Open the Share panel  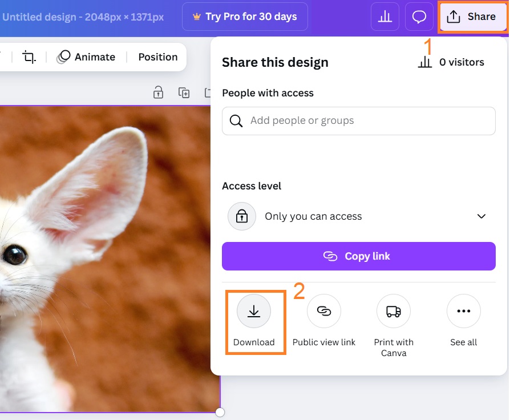click(472, 17)
